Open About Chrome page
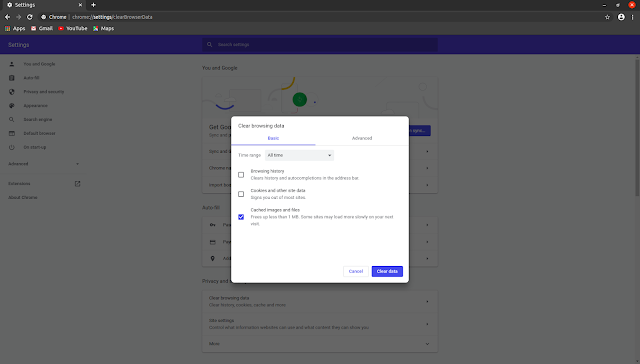The width and height of the screenshot is (640, 364). click(23, 198)
